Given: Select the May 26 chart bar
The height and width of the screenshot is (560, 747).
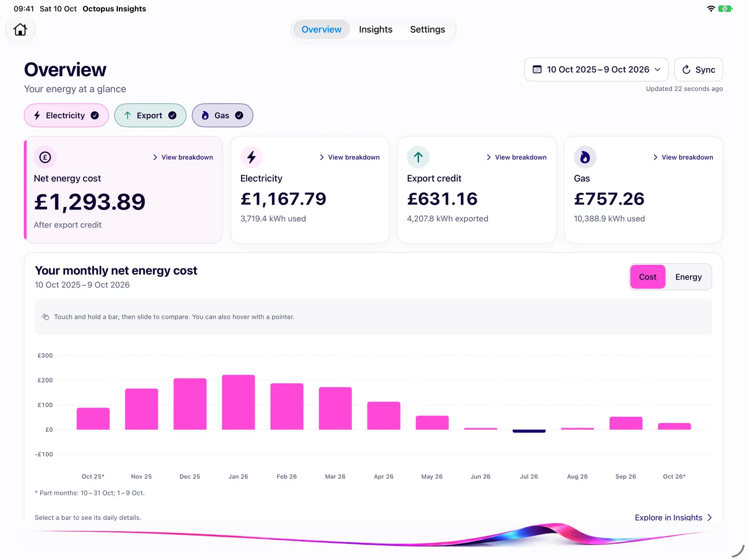Looking at the screenshot, I should [x=432, y=423].
